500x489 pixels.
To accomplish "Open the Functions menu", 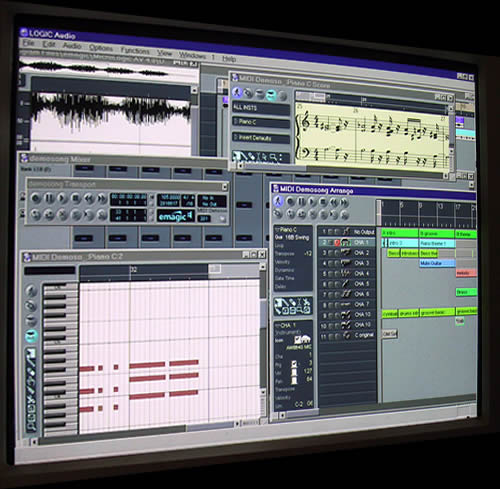I will [x=135, y=51].
